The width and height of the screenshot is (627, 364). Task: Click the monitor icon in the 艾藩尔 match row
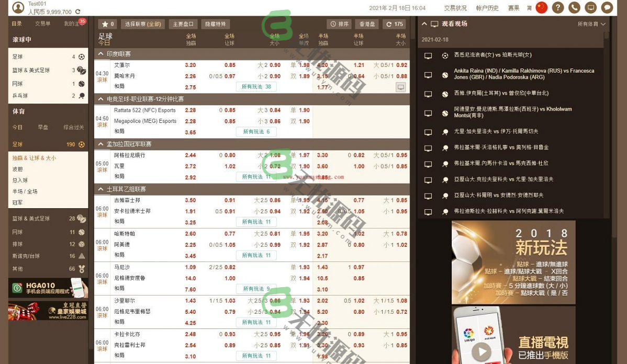[400, 87]
